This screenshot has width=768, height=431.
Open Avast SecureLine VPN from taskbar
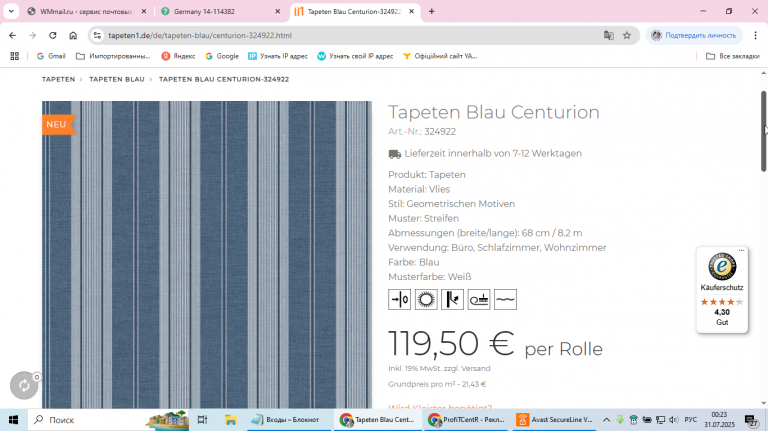pyautogui.click(x=555, y=420)
